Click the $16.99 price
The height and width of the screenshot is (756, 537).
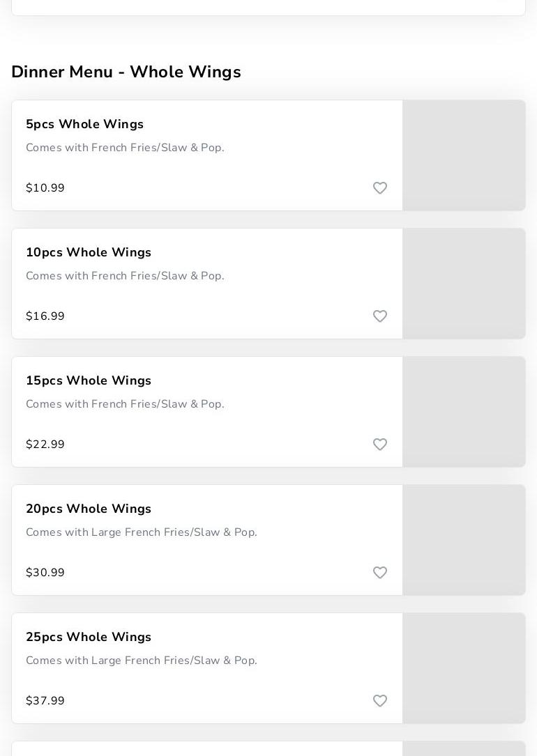(x=45, y=316)
